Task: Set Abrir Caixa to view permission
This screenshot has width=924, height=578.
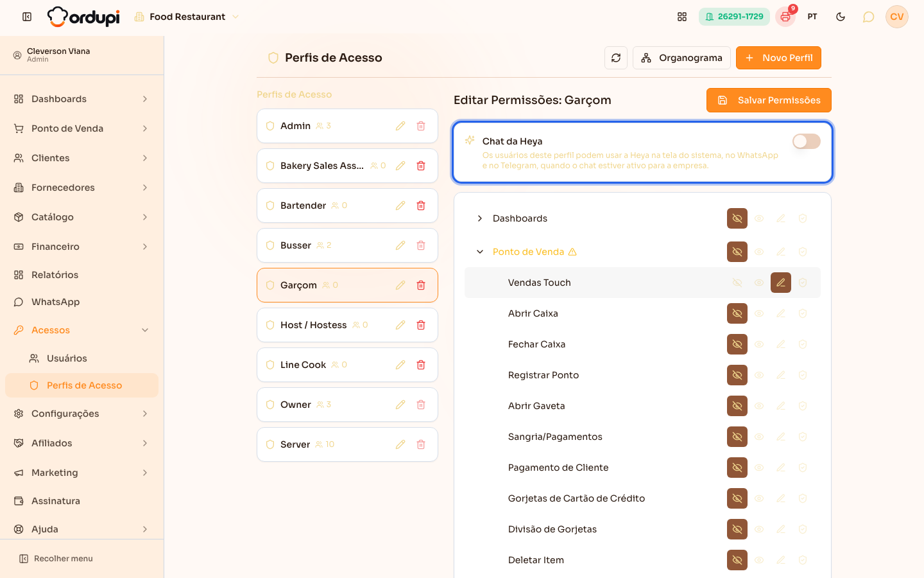Action: (759, 313)
